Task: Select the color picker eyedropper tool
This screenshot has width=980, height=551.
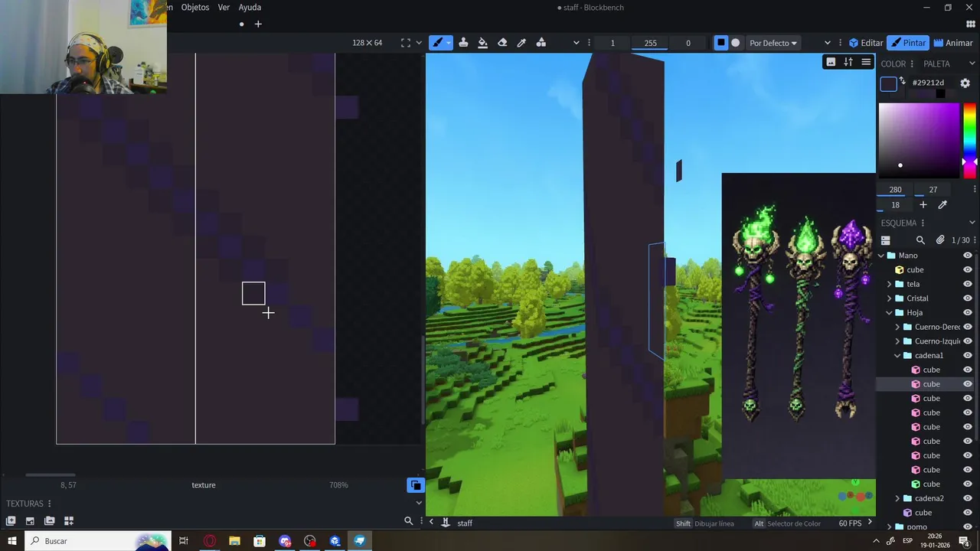Action: coord(521,43)
